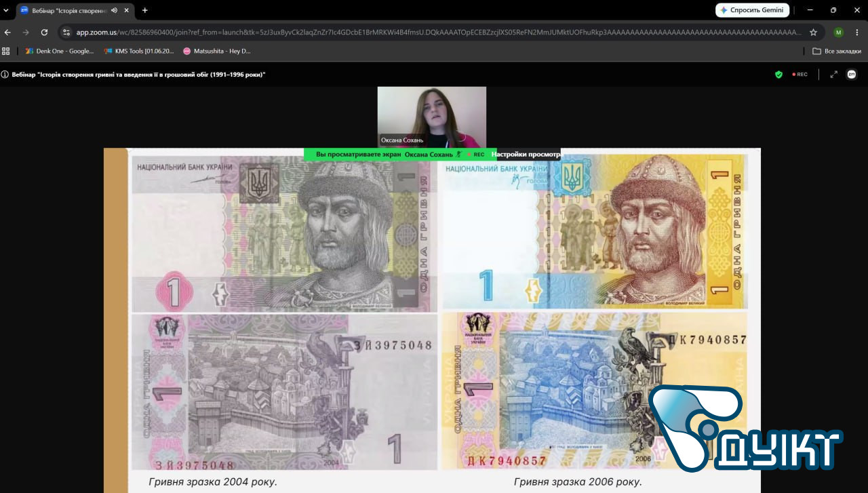Open the Chrome apps grid icon
The image size is (868, 493).
(6, 51)
